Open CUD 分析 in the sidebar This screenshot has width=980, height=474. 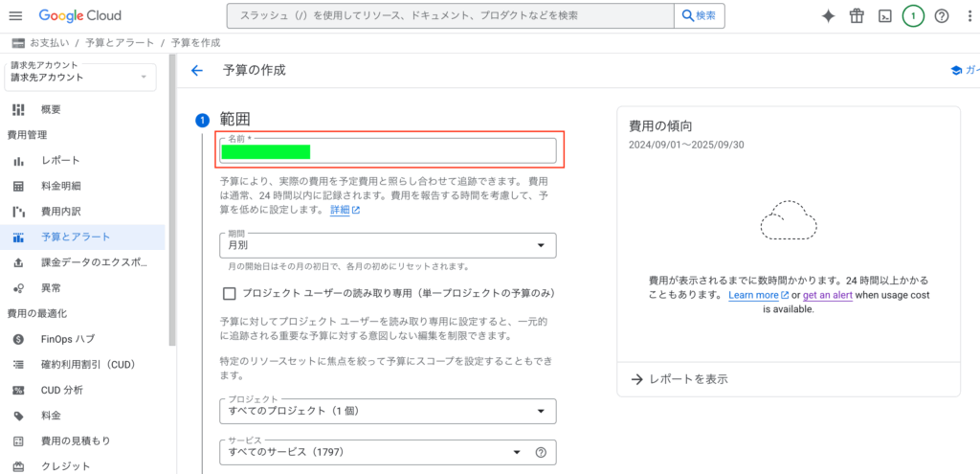coord(82,390)
